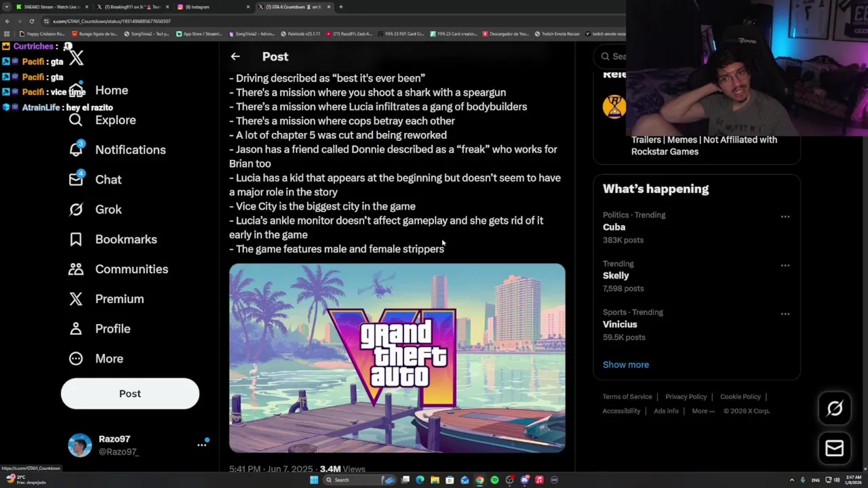Click Show more under trends
868x488 pixels.
pyautogui.click(x=626, y=365)
